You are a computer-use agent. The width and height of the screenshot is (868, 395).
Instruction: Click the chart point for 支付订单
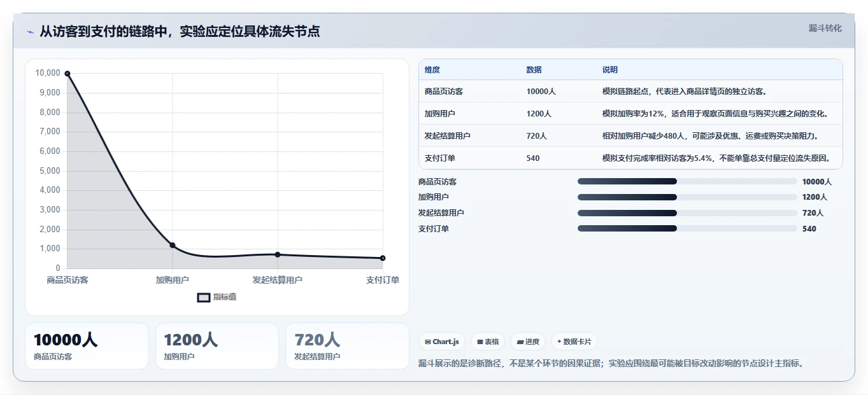tap(383, 258)
